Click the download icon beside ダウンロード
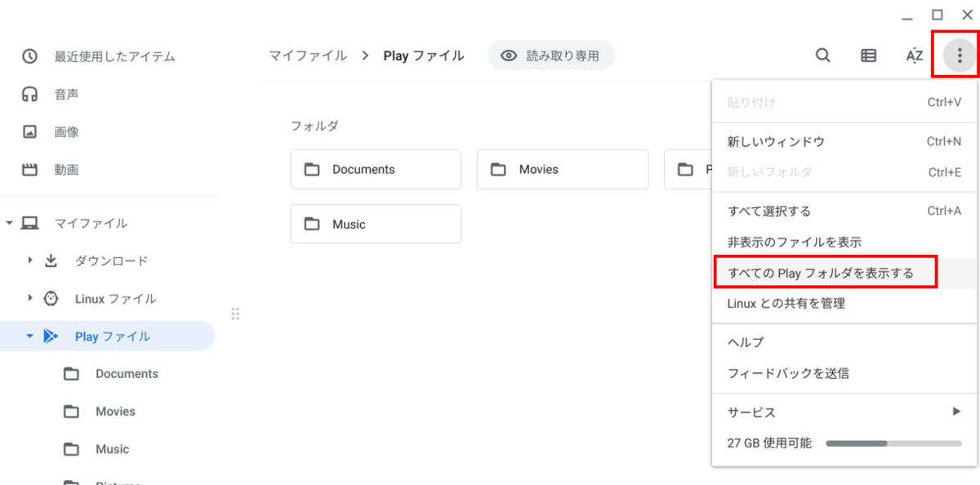 click(x=51, y=260)
